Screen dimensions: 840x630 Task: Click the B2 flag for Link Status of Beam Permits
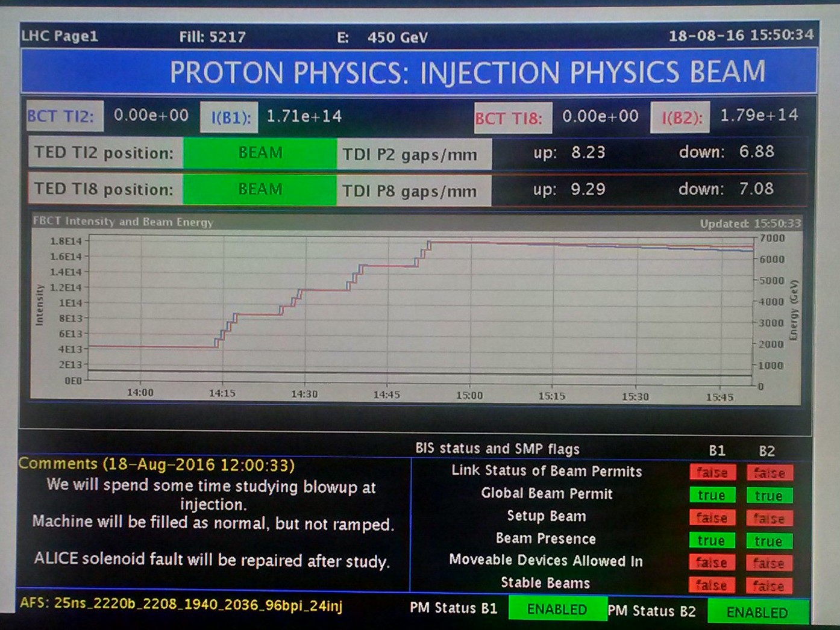[769, 473]
